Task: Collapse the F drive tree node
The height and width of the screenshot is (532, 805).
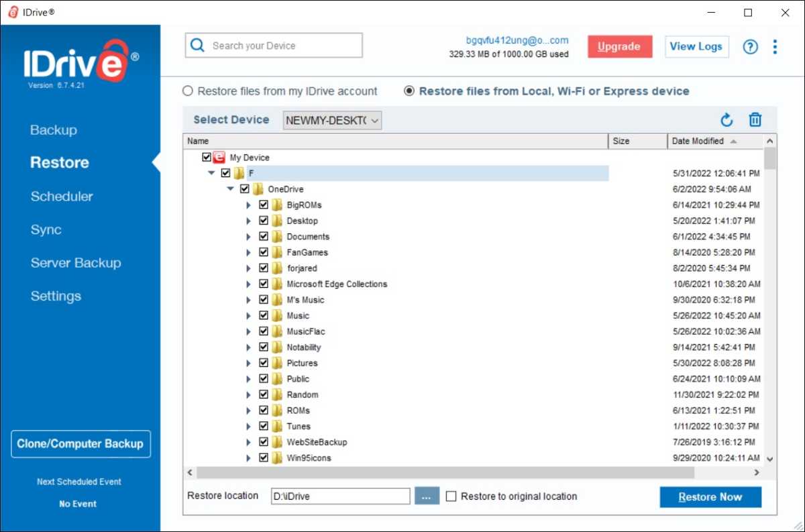Action: point(212,173)
